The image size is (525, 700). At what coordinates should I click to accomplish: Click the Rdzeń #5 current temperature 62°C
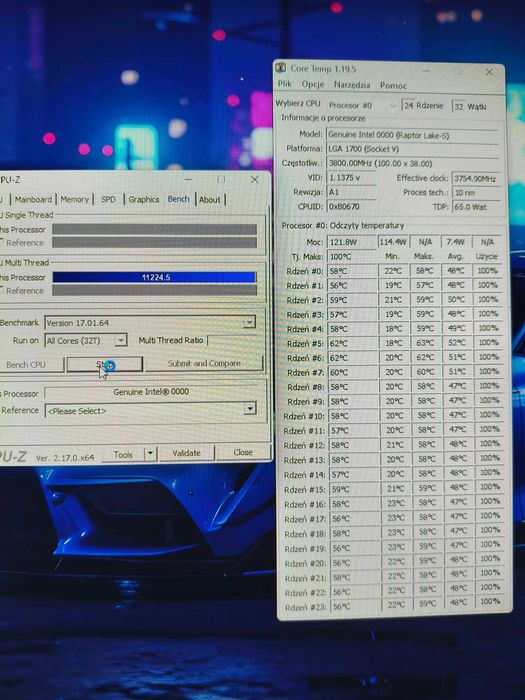pyautogui.click(x=353, y=343)
